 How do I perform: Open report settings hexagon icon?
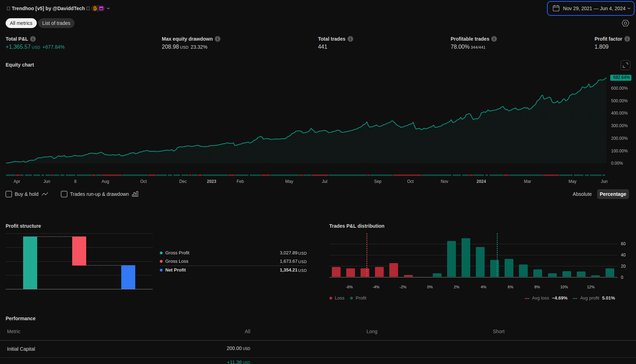tap(625, 23)
